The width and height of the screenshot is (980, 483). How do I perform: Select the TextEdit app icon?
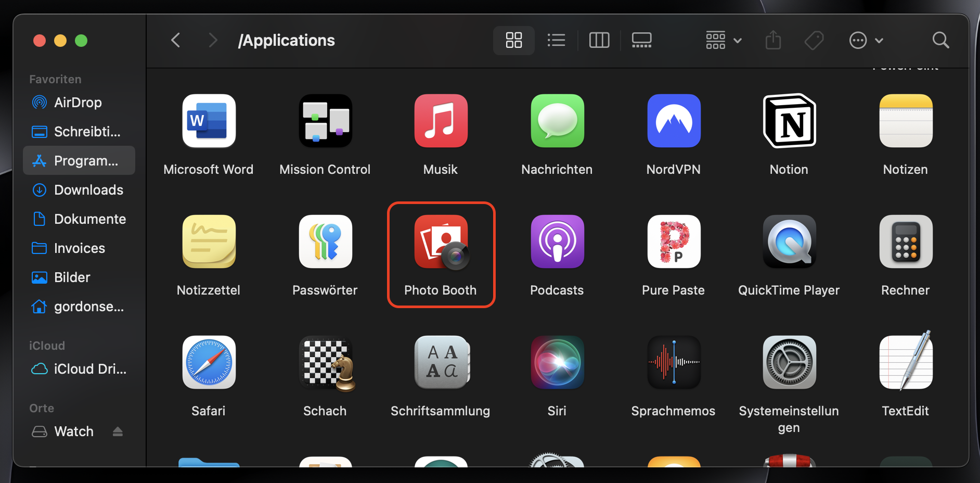(906, 360)
